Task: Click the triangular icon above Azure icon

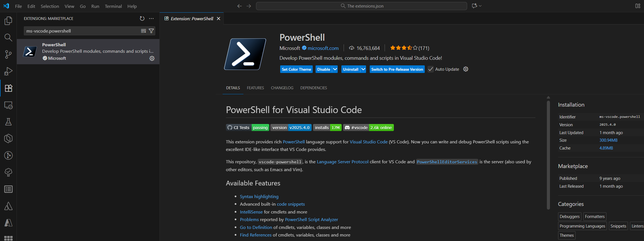Action: pyautogui.click(x=8, y=206)
